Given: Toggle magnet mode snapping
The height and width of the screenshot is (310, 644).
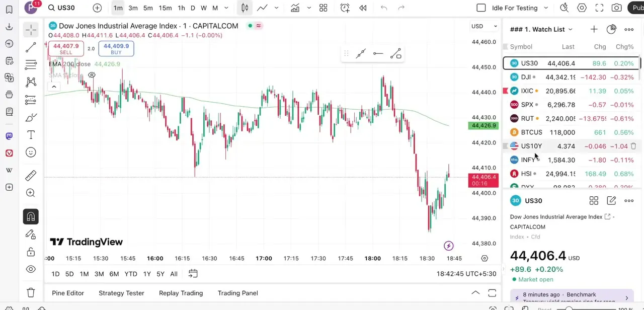Looking at the screenshot, I should [31, 216].
